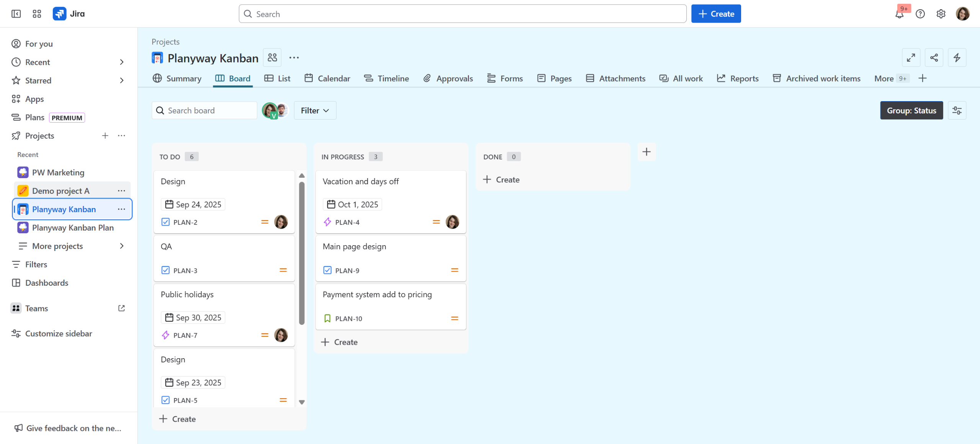Viewport: 980px width, 444px height.
Task: Click the notifications bell icon
Action: point(899,14)
